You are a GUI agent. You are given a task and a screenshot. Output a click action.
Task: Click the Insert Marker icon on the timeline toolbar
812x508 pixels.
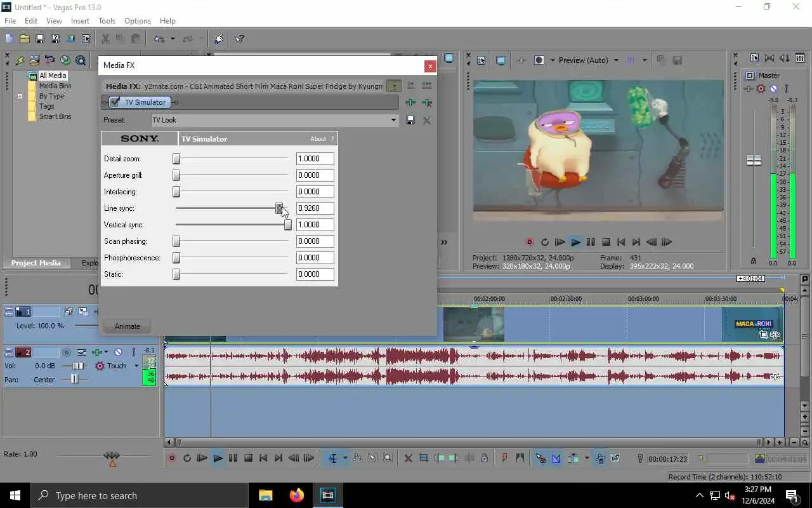pyautogui.click(x=505, y=458)
